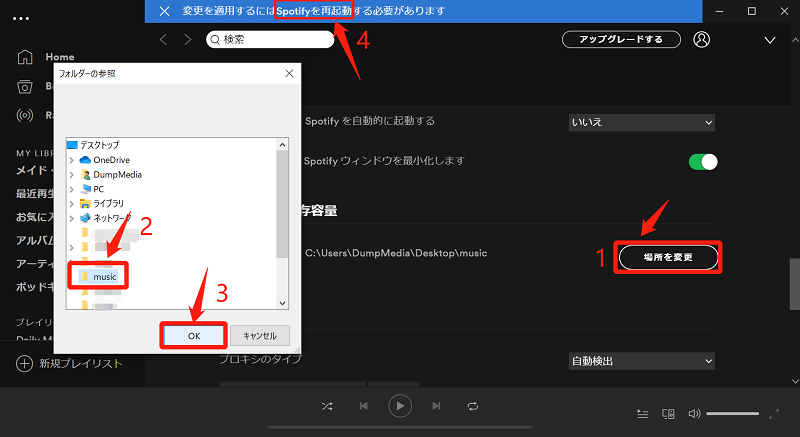Open the three-dot Spotify menu
The image size is (800, 437).
pyautogui.click(x=21, y=19)
